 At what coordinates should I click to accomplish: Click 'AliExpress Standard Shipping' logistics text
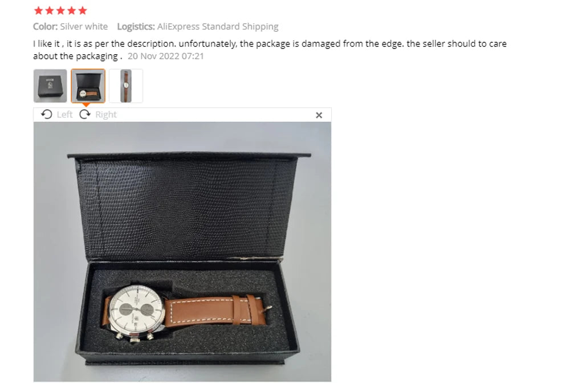tap(218, 27)
